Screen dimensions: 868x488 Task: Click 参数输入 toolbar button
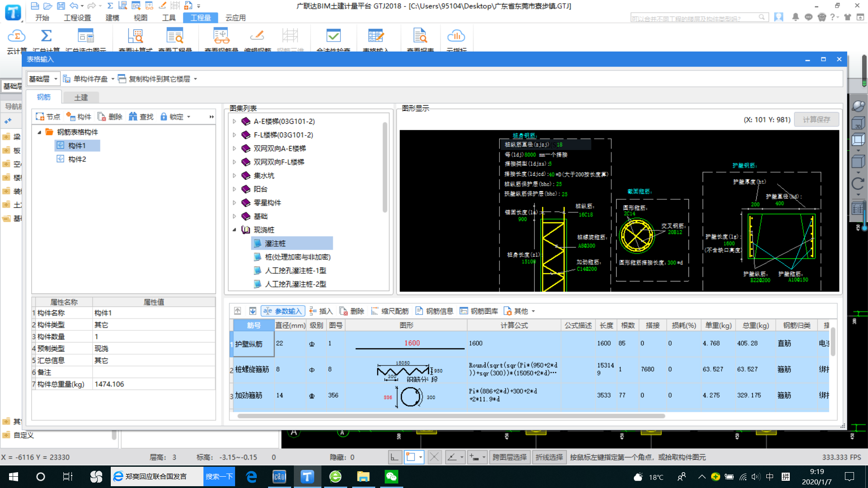point(283,311)
